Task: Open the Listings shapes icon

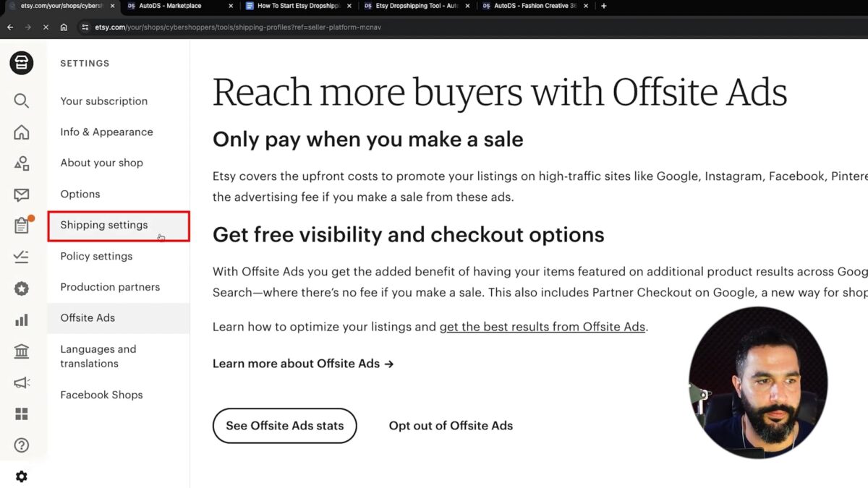Action: coord(22,163)
